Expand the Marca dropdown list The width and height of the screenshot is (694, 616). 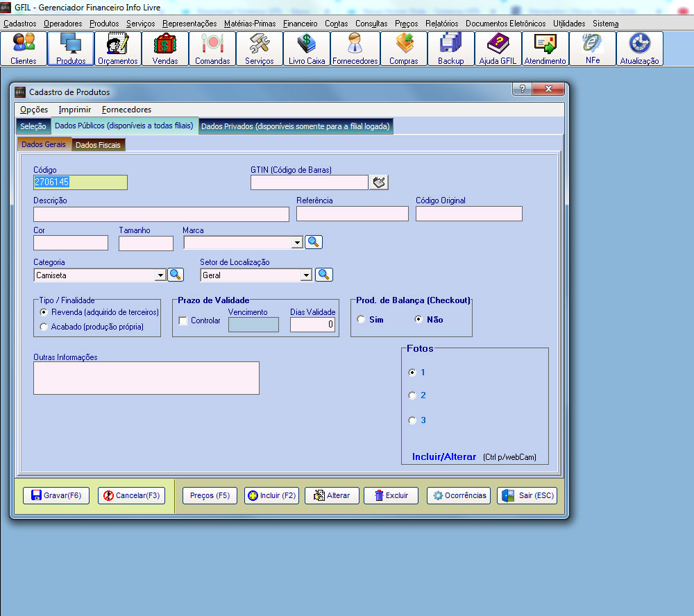pyautogui.click(x=297, y=243)
